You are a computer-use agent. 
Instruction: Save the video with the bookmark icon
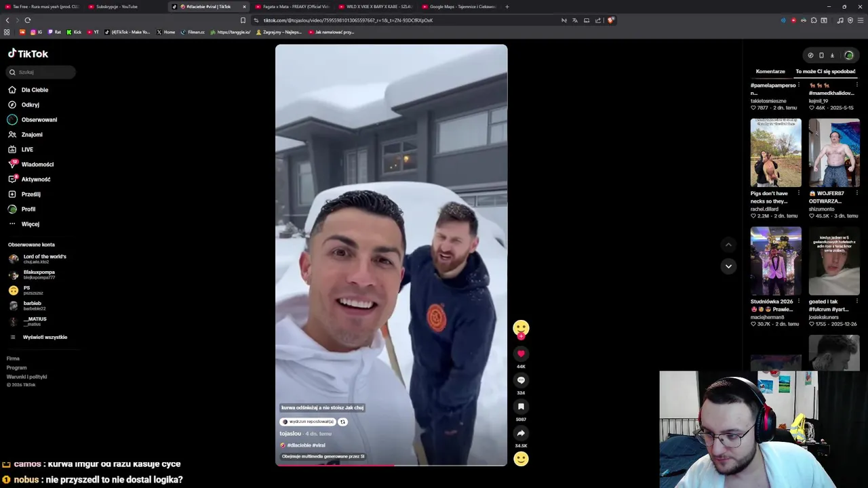[521, 407]
